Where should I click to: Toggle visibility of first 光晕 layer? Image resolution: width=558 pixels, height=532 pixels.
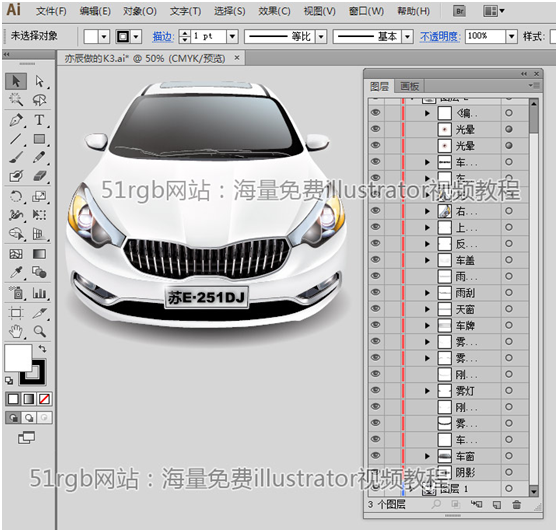[x=375, y=129]
